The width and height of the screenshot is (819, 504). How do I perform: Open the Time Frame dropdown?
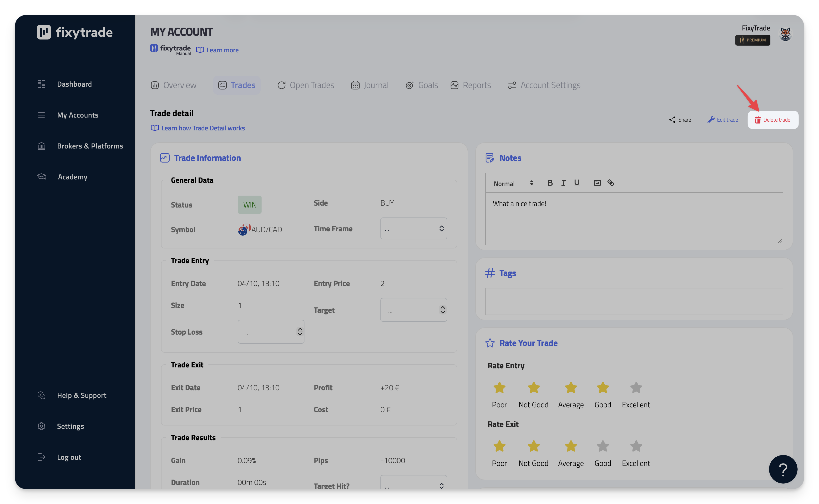tap(413, 229)
